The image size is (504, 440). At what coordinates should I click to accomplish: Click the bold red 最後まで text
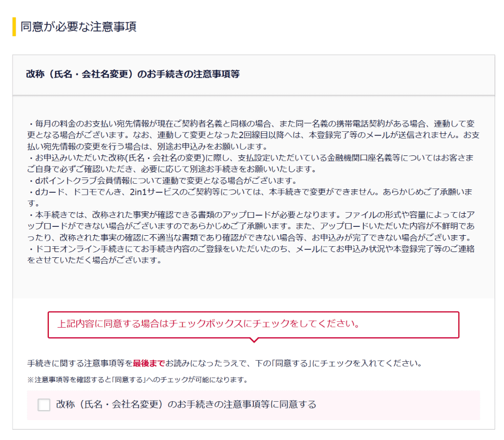149,363
